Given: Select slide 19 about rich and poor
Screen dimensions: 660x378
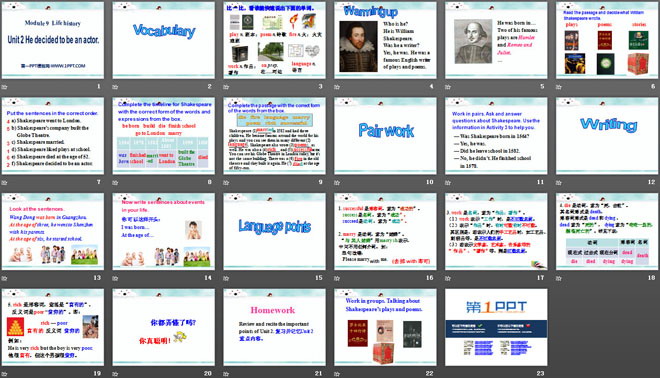Looking at the screenshot, I should pos(53,327).
